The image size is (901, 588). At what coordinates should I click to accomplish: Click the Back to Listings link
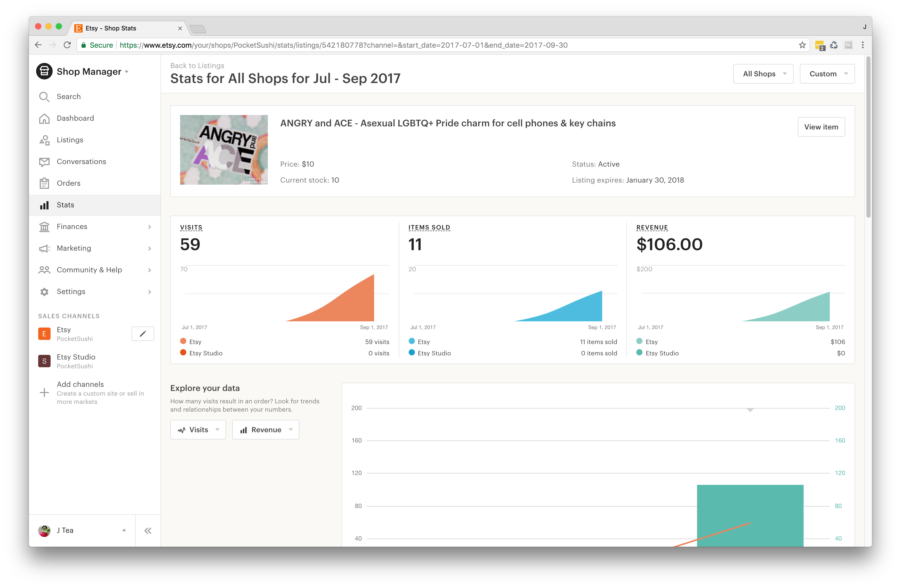(x=197, y=66)
